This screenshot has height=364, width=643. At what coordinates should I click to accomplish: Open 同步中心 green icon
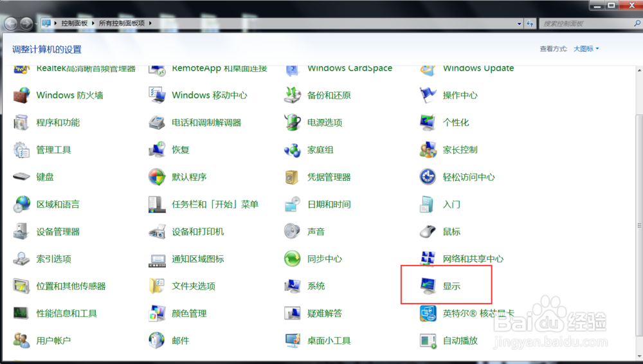pyautogui.click(x=293, y=259)
